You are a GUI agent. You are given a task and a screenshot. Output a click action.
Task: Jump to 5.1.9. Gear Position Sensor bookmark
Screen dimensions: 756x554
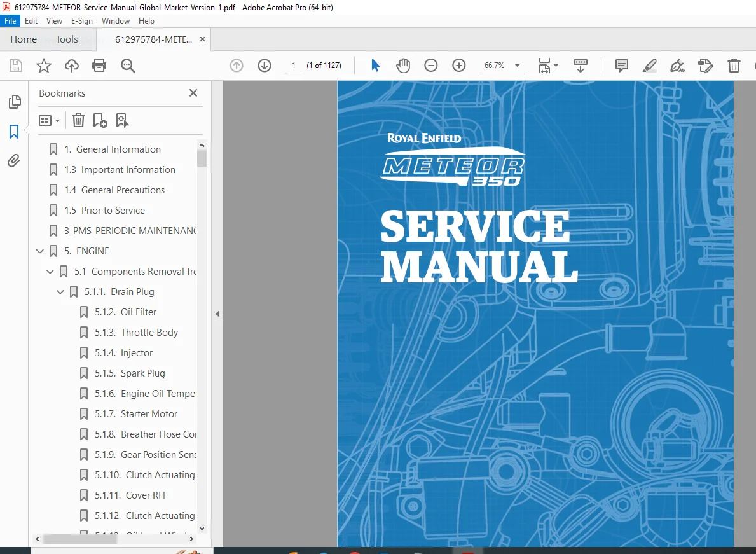click(146, 455)
